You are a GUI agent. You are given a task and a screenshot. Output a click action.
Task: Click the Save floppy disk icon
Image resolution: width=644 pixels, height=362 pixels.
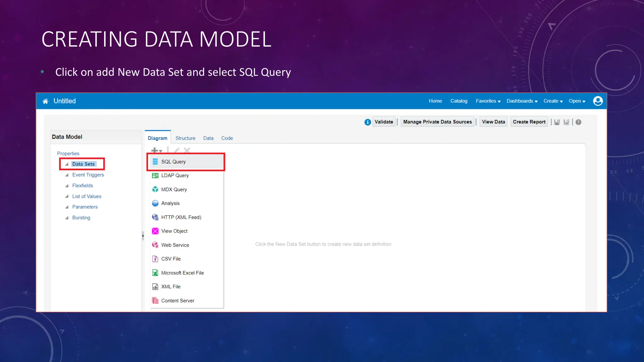click(557, 122)
